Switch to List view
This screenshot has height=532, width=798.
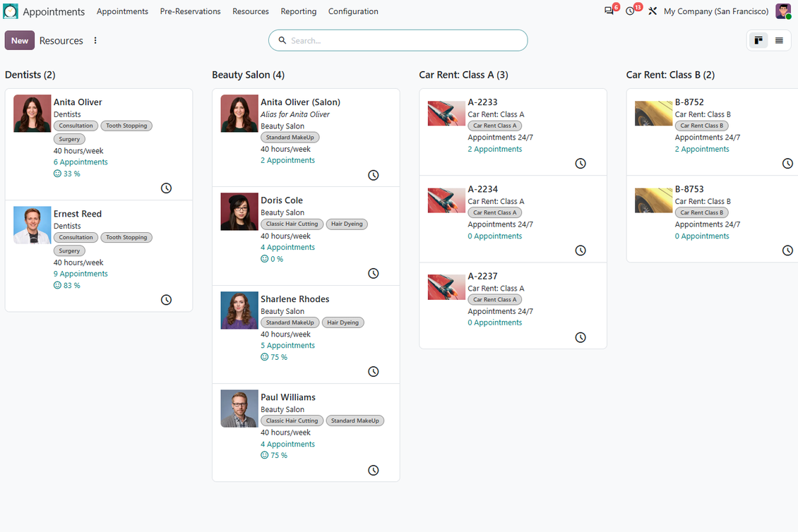point(779,41)
